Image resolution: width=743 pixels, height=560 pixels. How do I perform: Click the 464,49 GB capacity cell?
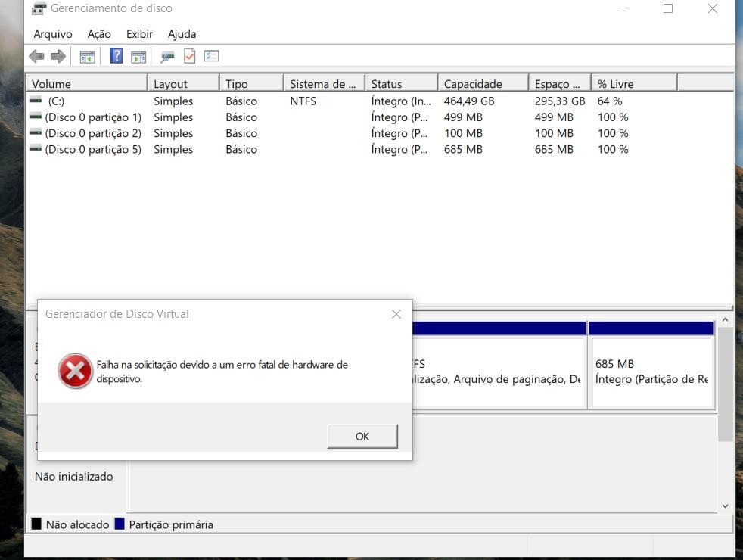(469, 101)
